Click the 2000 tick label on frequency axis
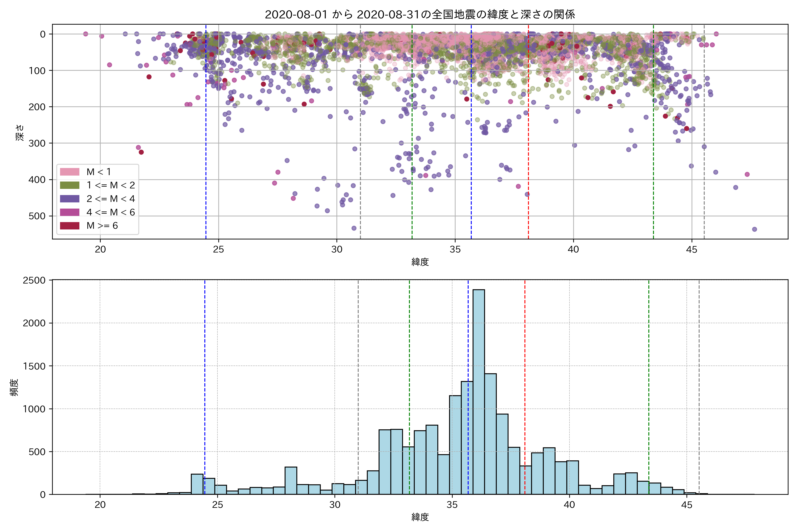The height and width of the screenshot is (532, 798). click(34, 323)
